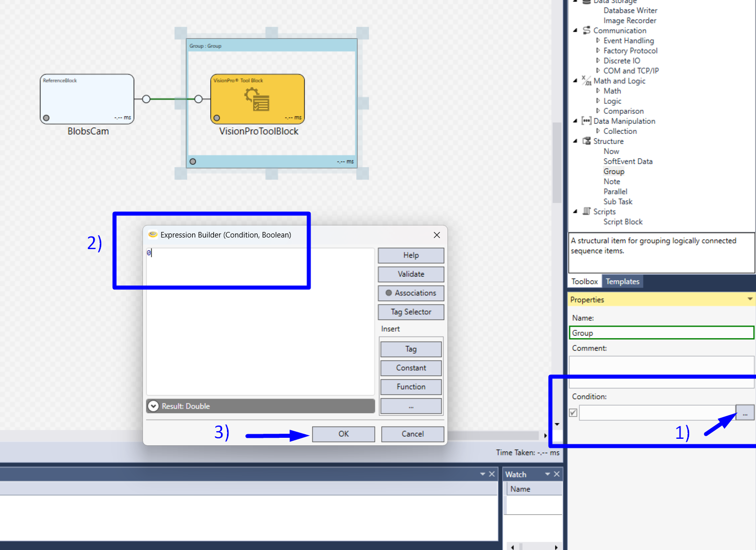Open the Tag Selector

pos(411,312)
